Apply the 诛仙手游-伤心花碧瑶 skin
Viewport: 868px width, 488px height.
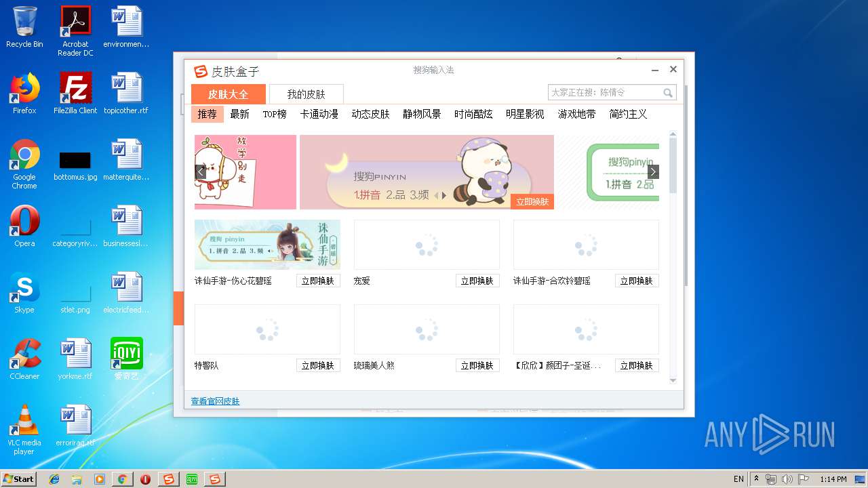(x=318, y=281)
